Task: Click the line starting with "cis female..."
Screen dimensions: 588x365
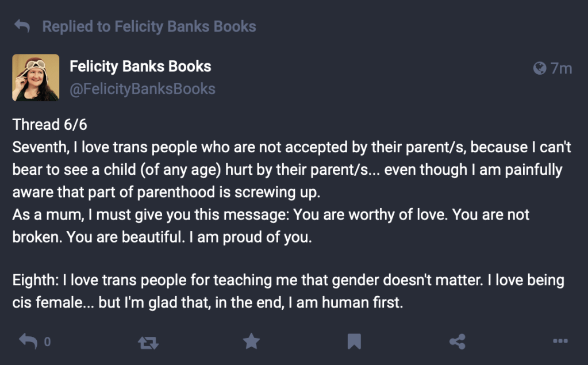Action: pyautogui.click(x=207, y=303)
